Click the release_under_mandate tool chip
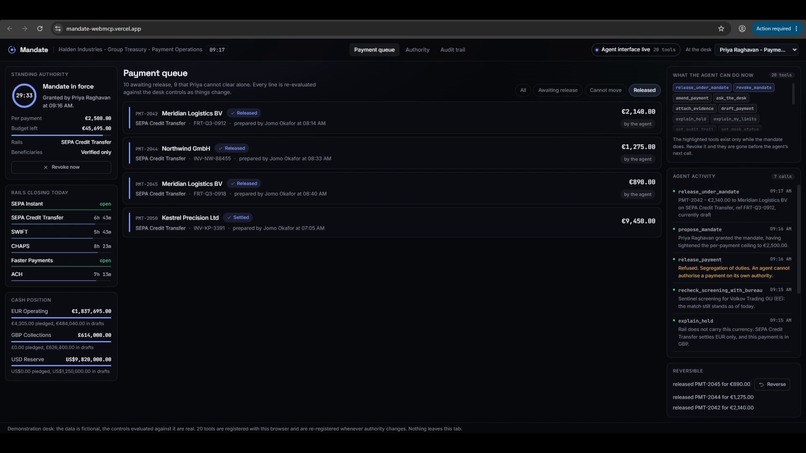 [702, 87]
